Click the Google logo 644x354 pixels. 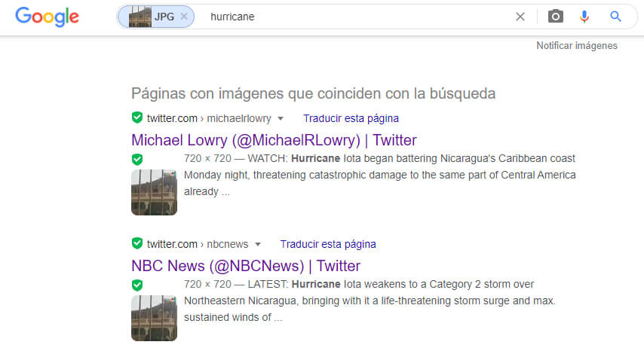(48, 17)
